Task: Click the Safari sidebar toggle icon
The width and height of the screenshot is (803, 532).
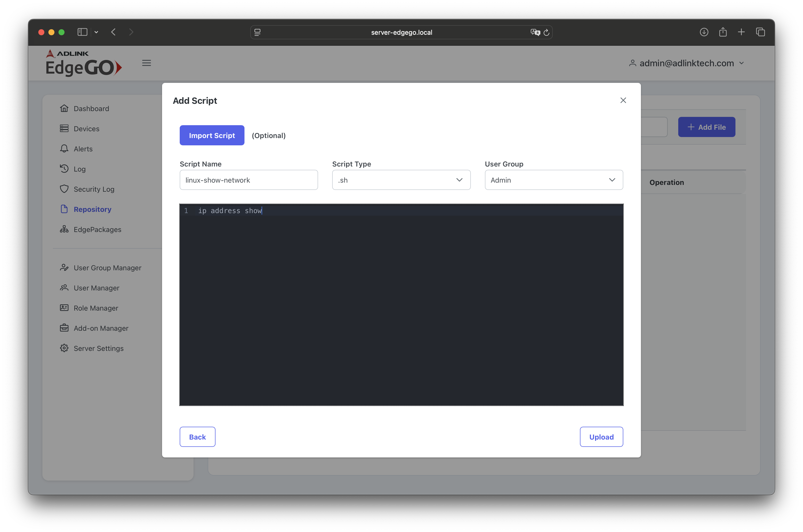Action: [82, 32]
